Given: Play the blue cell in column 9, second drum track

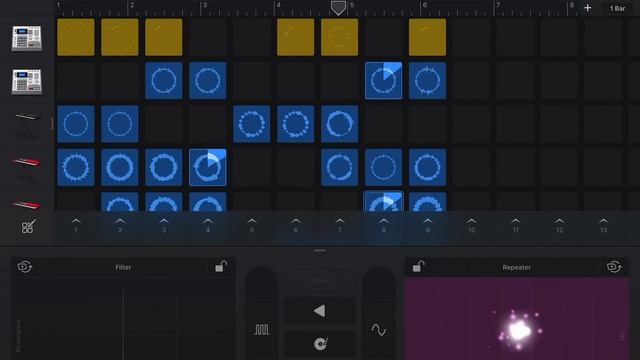Looking at the screenshot, I should coord(427,80).
